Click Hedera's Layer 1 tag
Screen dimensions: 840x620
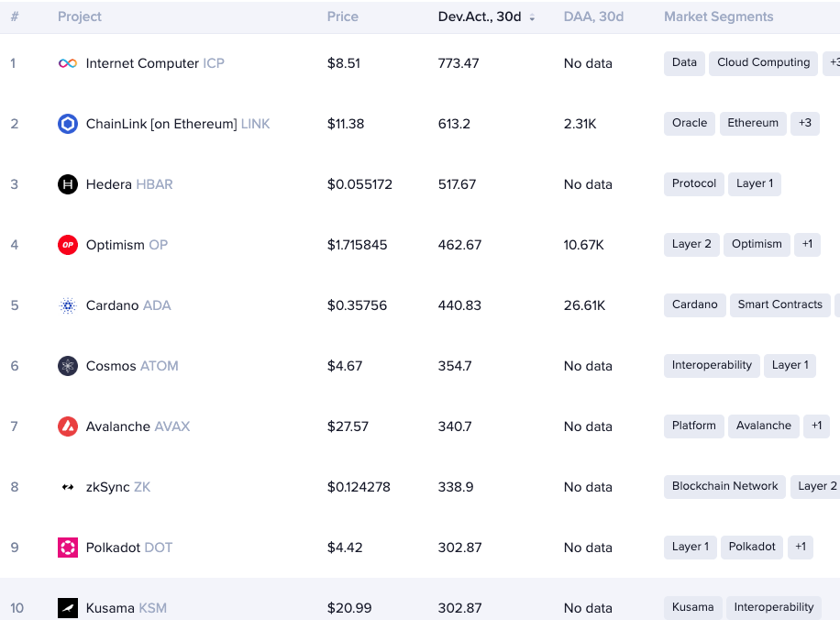tap(755, 183)
